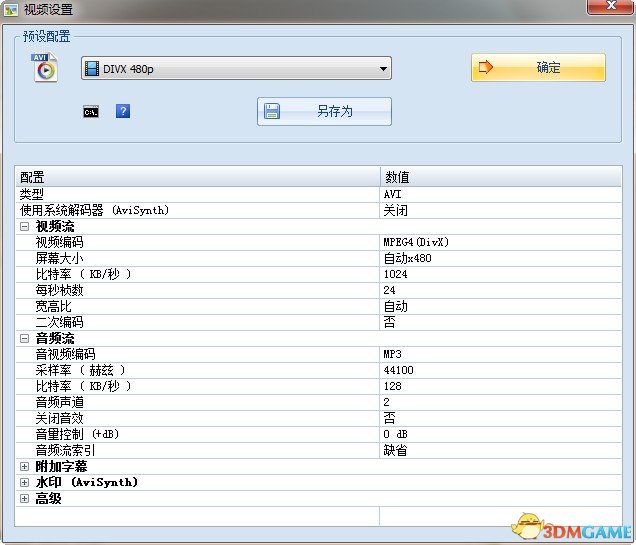The image size is (636, 545).
Task: Click the 24 frames per second value
Action: pyautogui.click(x=389, y=290)
